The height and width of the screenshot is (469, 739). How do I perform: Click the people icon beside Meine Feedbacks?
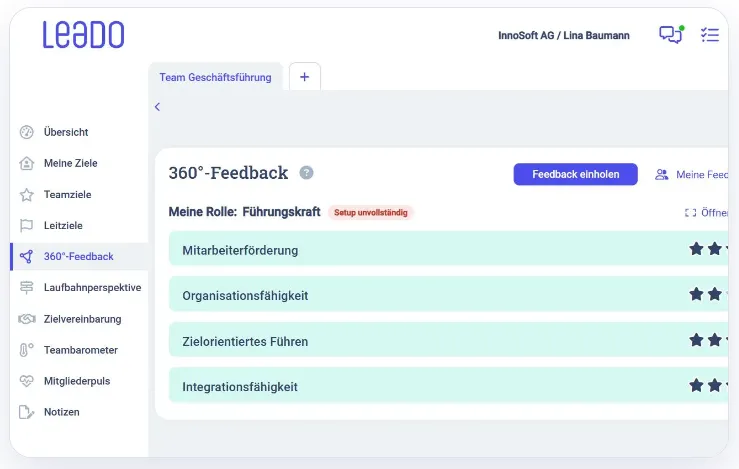tap(662, 175)
